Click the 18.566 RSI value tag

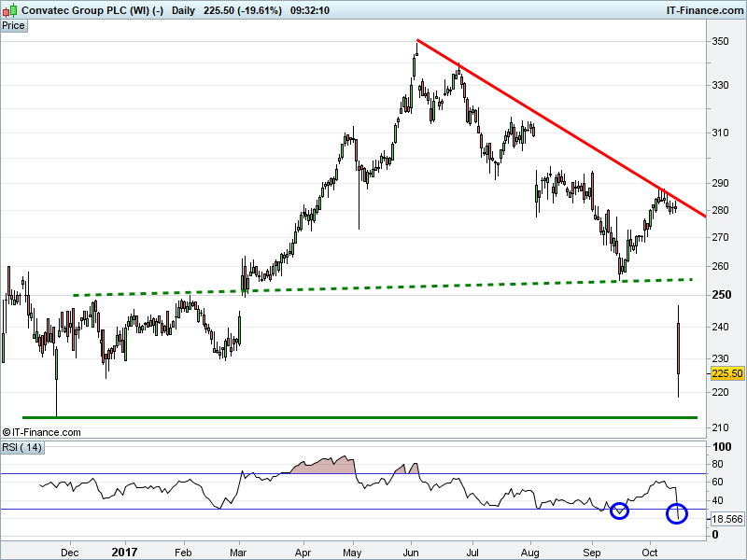(x=727, y=519)
